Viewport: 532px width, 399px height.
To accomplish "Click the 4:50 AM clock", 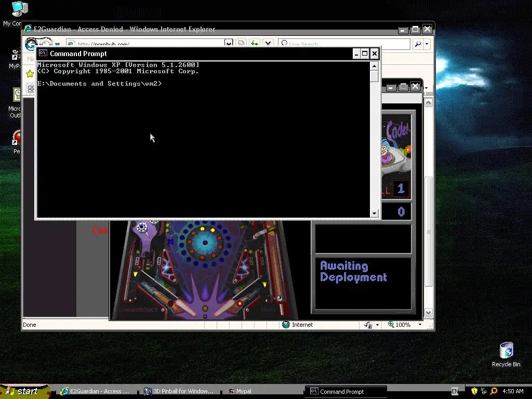I will (x=513, y=392).
